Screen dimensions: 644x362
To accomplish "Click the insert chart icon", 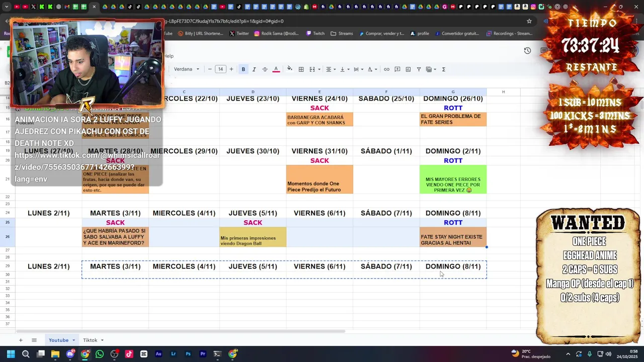I will coord(408,69).
